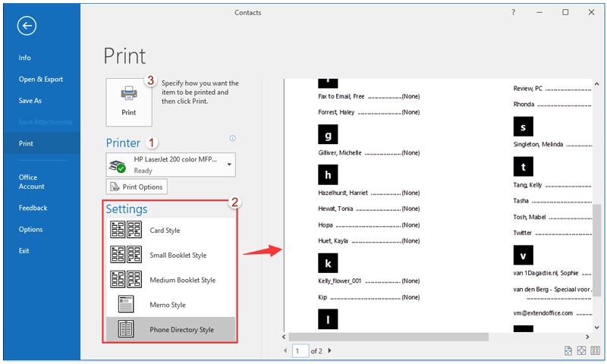This screenshot has height=364, width=607.
Task: Click the printer info icon
Action: click(x=232, y=139)
